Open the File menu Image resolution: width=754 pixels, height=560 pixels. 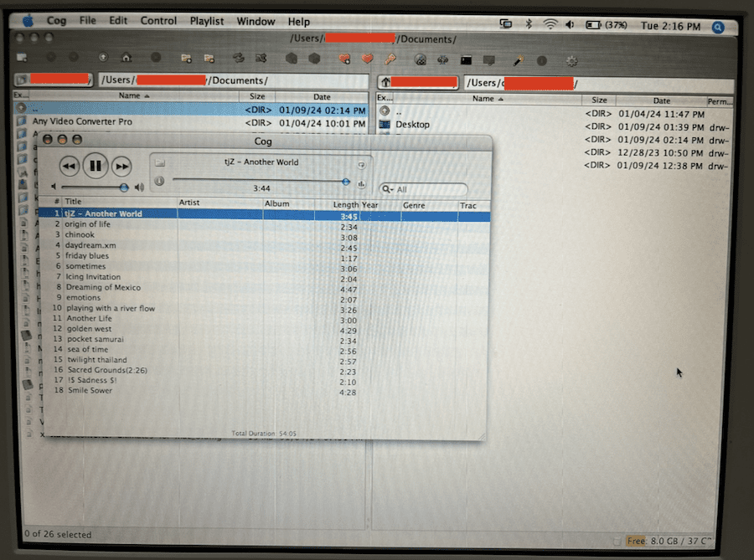tap(87, 20)
